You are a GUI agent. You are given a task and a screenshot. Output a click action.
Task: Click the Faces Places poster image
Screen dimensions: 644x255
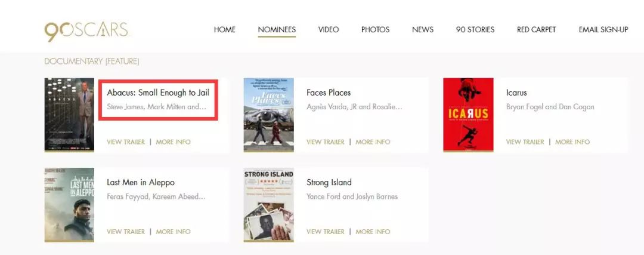[268, 115]
